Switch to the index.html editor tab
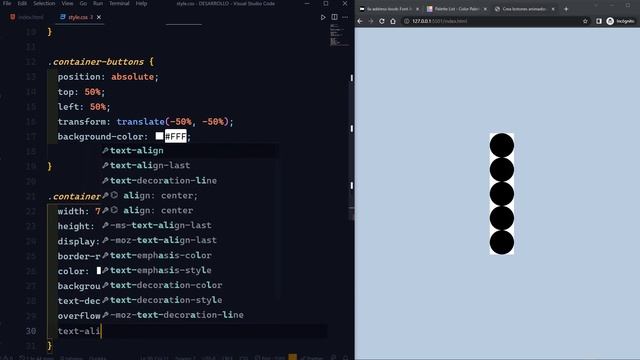Screen dimensions: 640x360 tap(27, 17)
